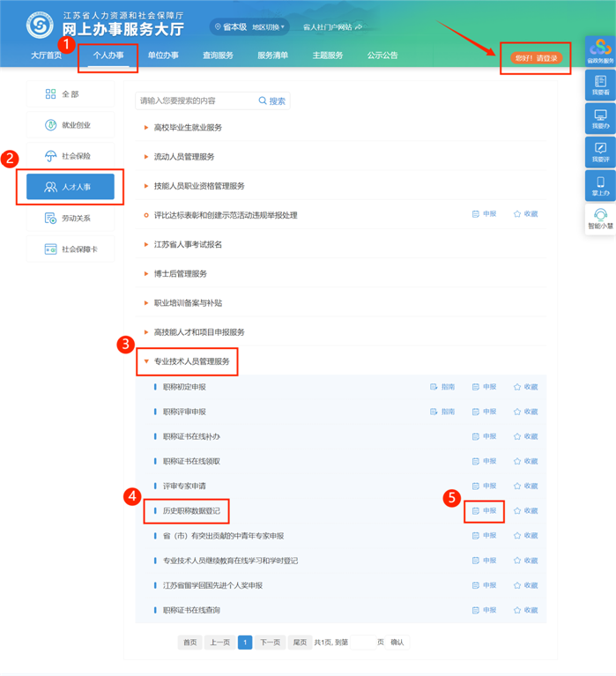The image size is (616, 676).
Task: Focus the page number jump field
Action: tap(362, 643)
